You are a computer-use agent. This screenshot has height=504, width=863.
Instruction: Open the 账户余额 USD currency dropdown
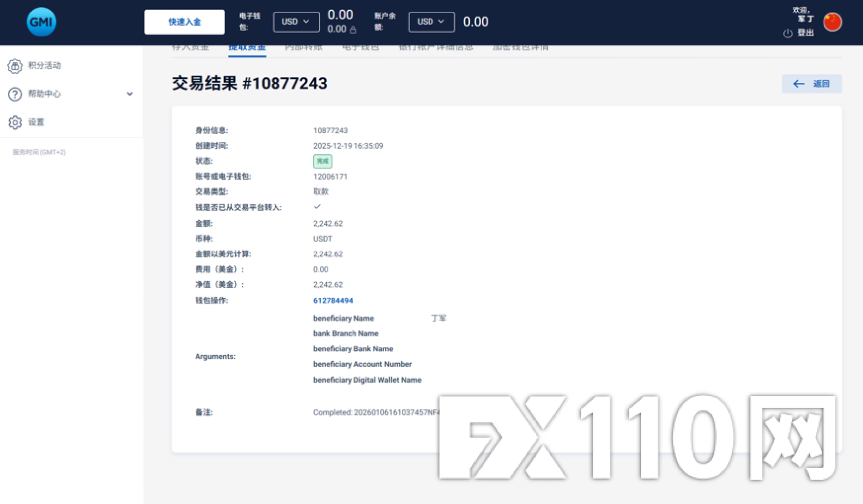pos(431,22)
